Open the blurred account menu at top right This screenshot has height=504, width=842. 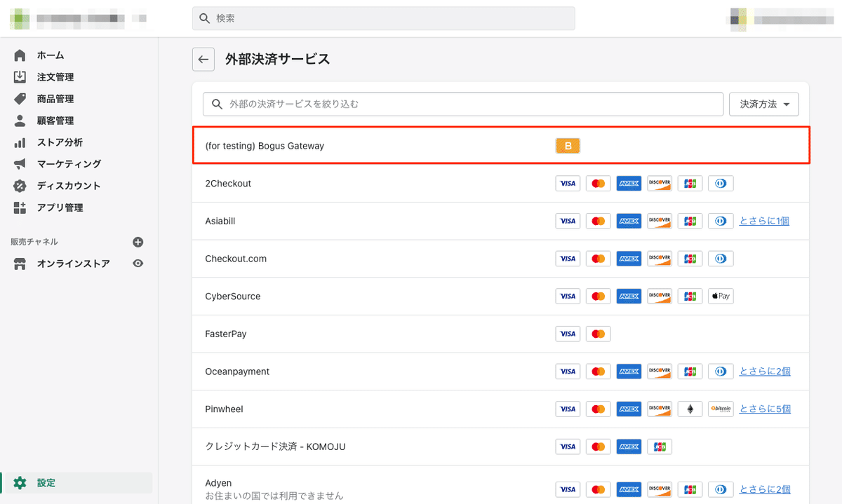click(781, 18)
